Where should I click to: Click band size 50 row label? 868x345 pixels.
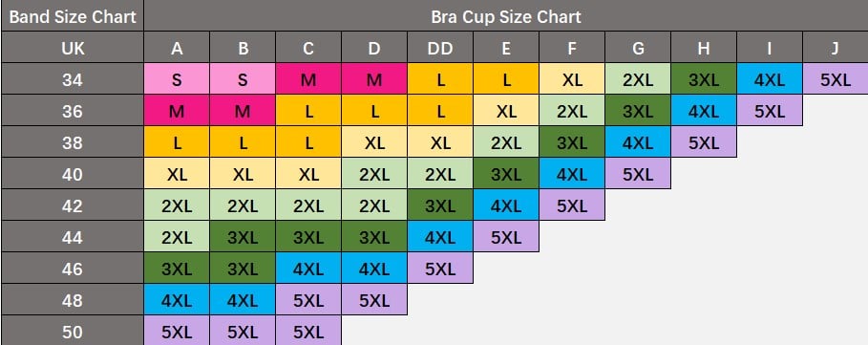pos(72,332)
